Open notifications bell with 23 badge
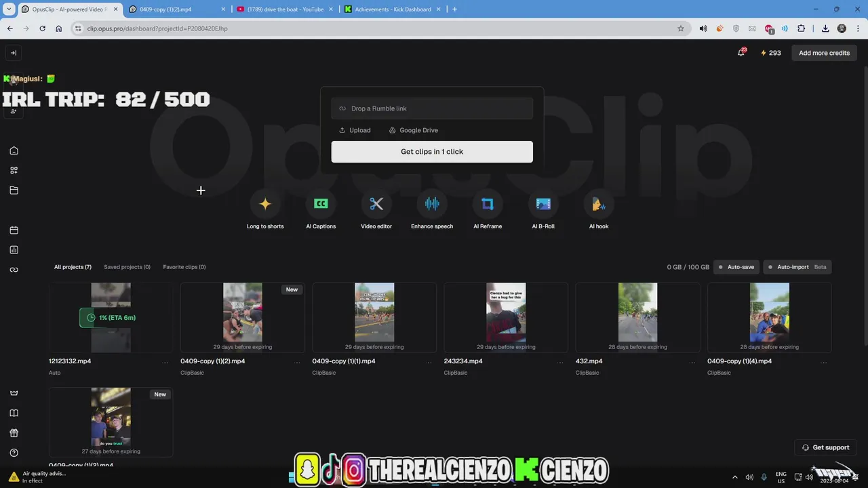This screenshot has width=868, height=488. coord(741,53)
